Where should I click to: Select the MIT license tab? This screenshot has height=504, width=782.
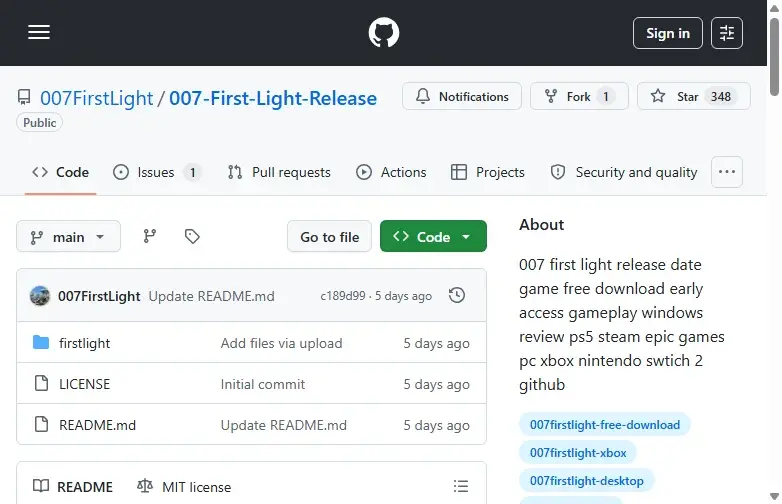[x=184, y=487]
